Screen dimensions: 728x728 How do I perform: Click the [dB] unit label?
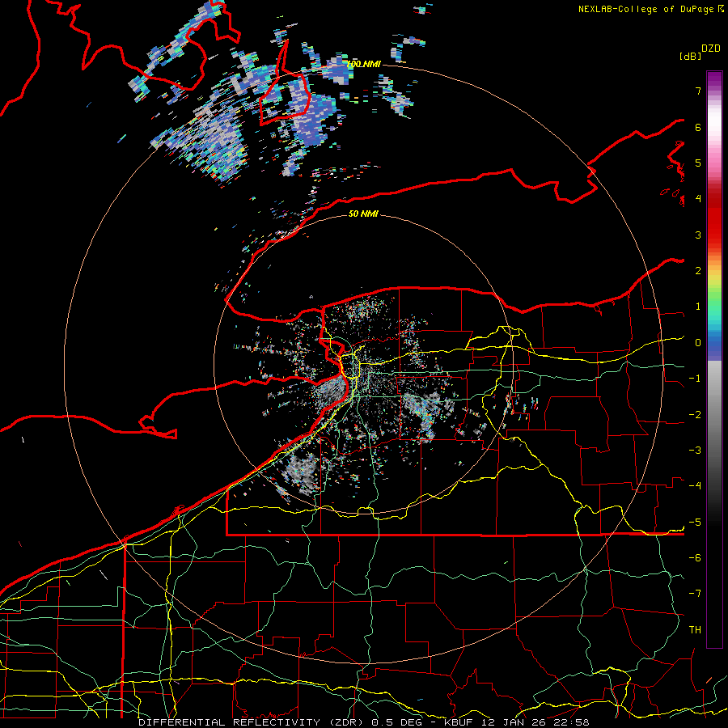tap(690, 56)
